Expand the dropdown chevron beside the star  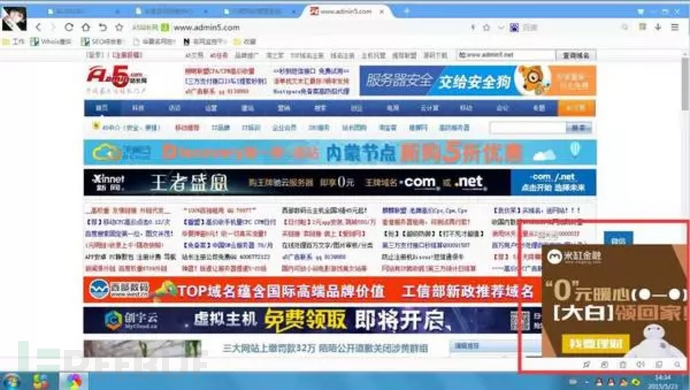[x=501, y=27]
